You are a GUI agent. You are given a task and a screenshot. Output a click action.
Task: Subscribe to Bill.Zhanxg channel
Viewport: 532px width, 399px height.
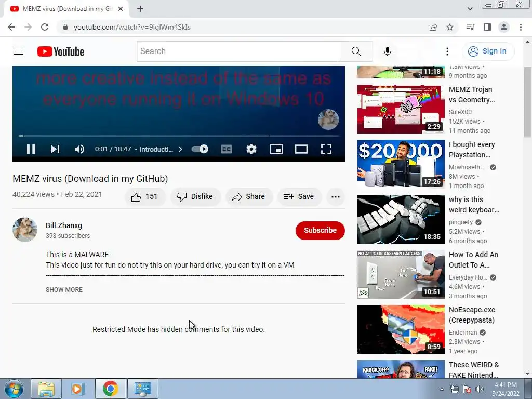pos(320,230)
